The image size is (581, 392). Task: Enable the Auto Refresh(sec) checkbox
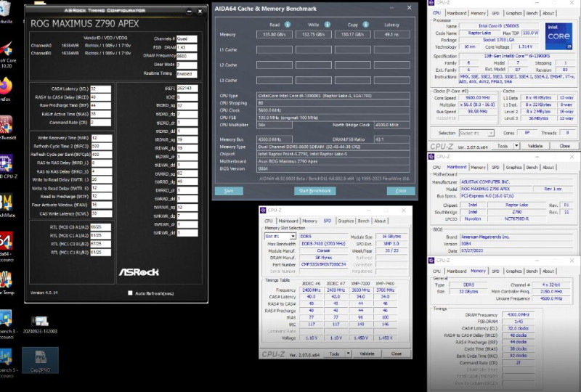(x=130, y=293)
